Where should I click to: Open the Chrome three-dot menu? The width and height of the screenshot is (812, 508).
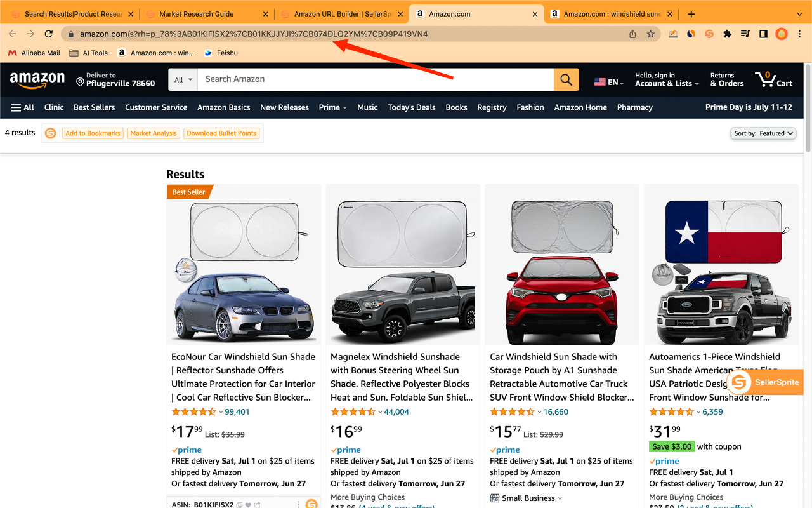click(799, 34)
